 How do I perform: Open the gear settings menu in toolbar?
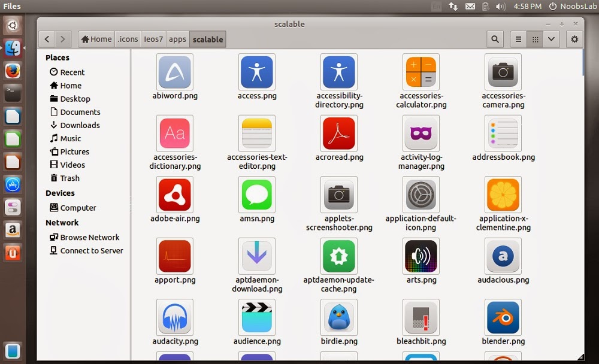(574, 39)
